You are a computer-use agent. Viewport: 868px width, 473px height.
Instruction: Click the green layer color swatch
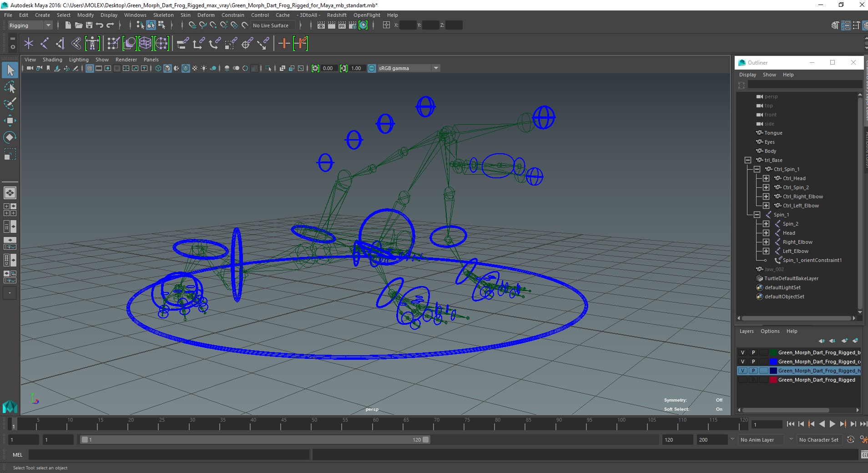tap(773, 352)
